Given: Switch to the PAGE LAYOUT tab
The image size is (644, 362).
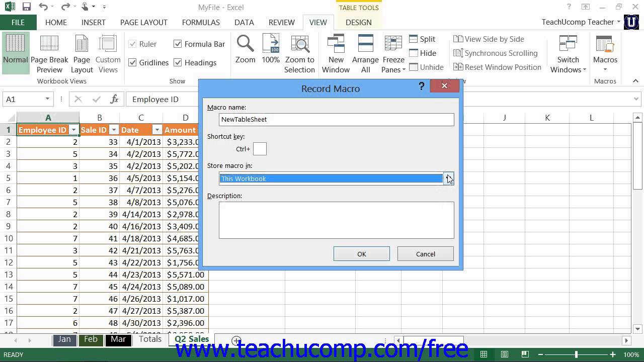Looking at the screenshot, I should point(144,22).
